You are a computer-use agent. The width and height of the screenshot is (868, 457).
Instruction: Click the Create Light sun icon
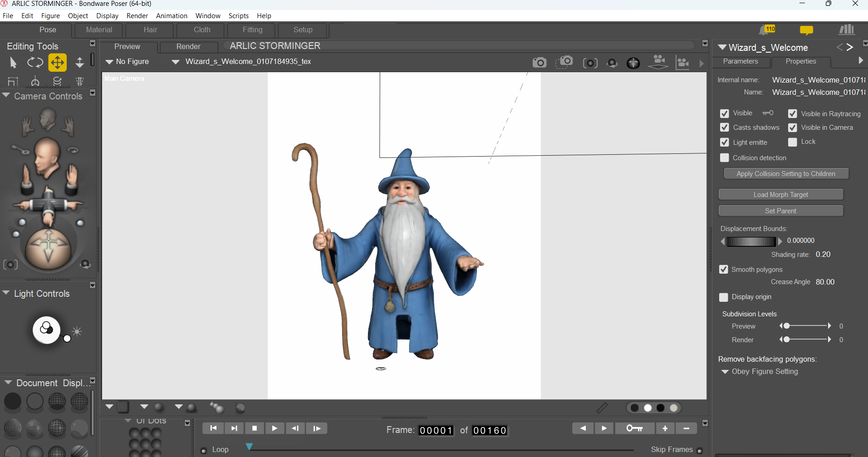pyautogui.click(x=77, y=332)
